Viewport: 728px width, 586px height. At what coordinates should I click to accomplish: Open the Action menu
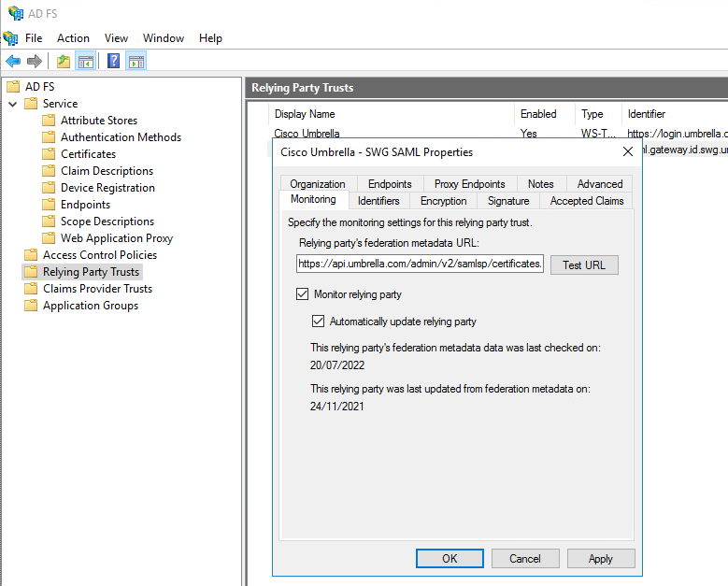point(73,38)
